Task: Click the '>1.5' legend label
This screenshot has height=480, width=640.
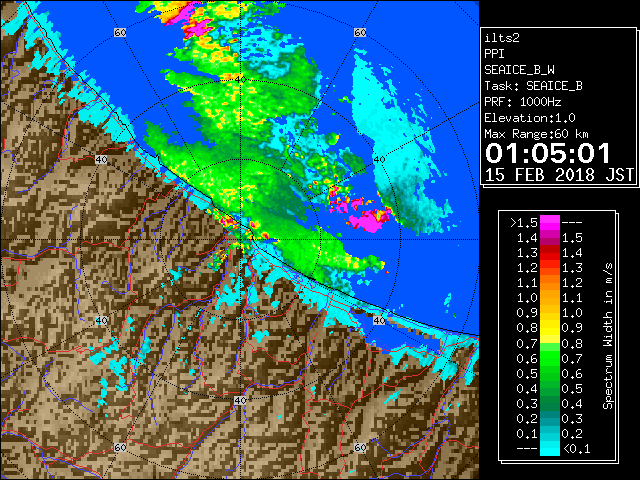Action: point(524,223)
